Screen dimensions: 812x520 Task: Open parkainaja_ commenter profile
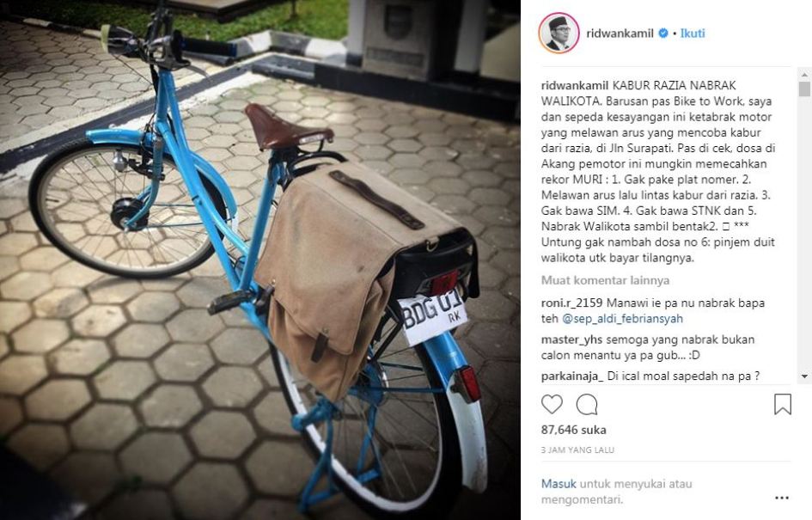click(x=572, y=376)
